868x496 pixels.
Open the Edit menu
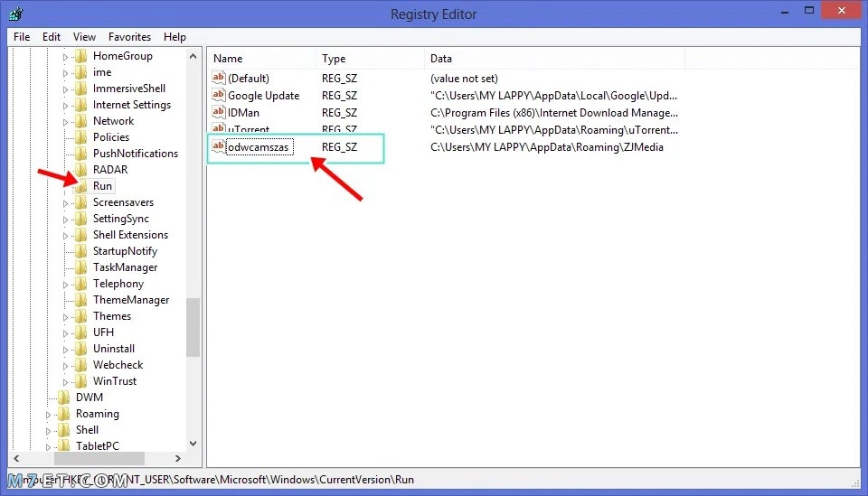click(x=52, y=37)
